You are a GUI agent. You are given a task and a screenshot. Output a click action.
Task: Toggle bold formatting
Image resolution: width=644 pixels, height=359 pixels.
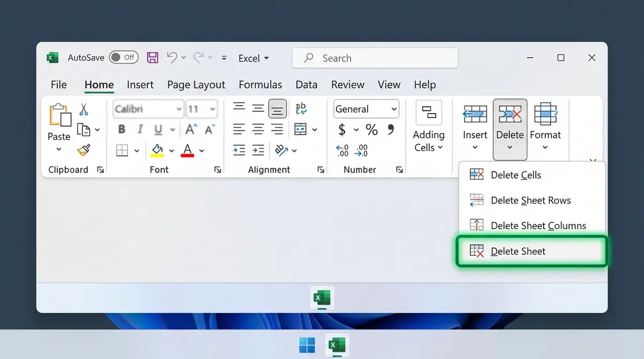[121, 129]
